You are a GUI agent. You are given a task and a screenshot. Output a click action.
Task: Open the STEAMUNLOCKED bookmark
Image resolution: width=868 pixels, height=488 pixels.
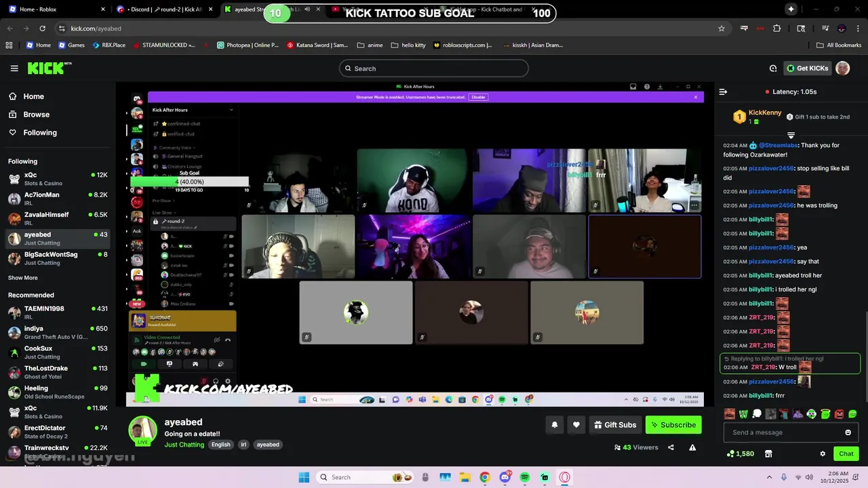(x=164, y=45)
